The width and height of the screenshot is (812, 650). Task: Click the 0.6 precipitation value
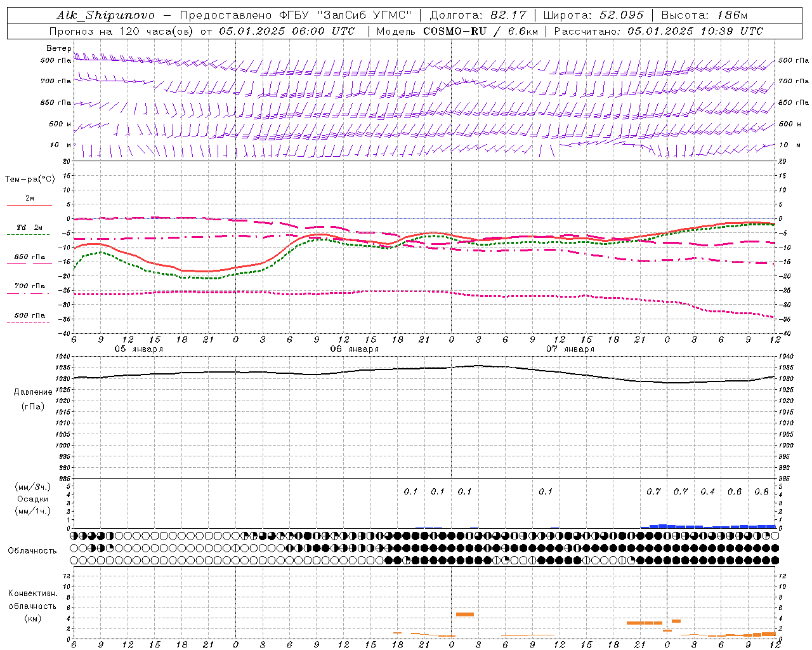coord(735,492)
